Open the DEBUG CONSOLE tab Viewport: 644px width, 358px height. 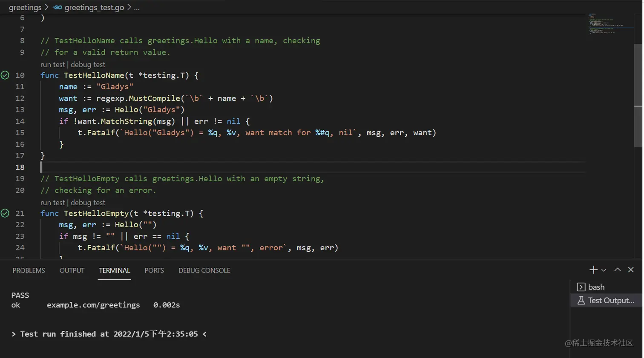pos(204,270)
